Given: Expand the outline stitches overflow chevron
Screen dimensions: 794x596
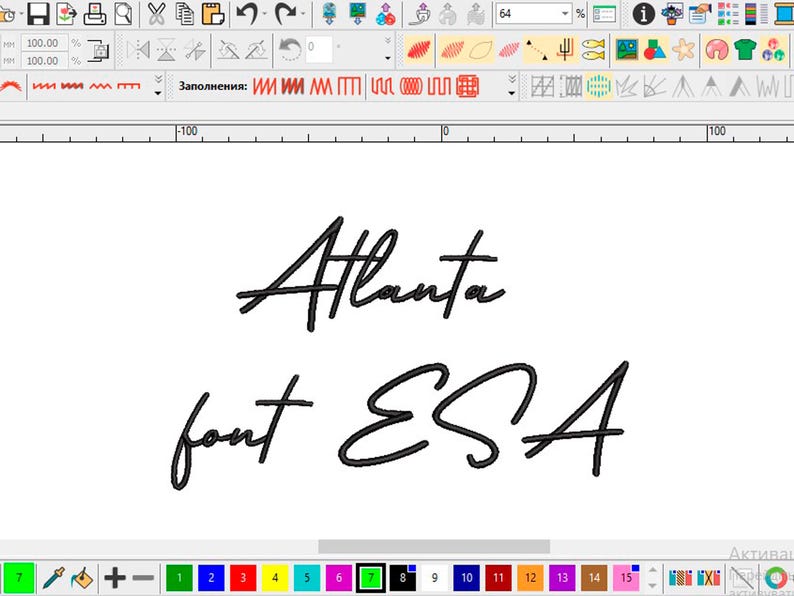Looking at the screenshot, I should coord(158,78).
